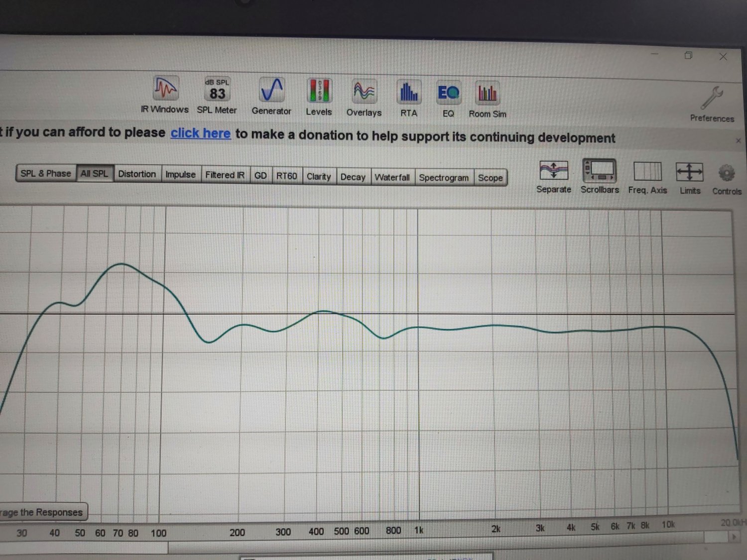This screenshot has width=747, height=560.
Task: Open the Controls gear icon
Action: coord(727,179)
